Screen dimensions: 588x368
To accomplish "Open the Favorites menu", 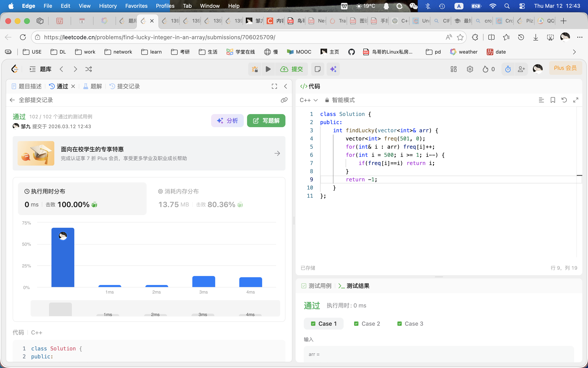I will pyautogui.click(x=136, y=6).
